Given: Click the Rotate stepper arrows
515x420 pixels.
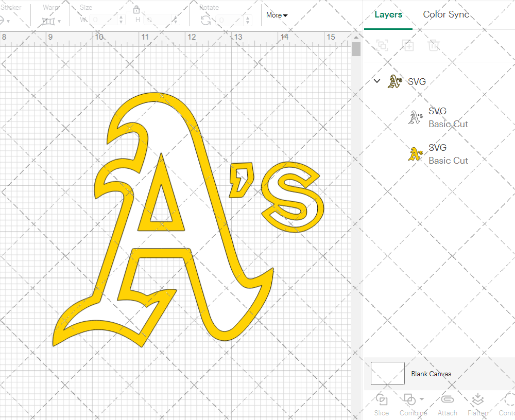Looking at the screenshot, I should [x=248, y=20].
